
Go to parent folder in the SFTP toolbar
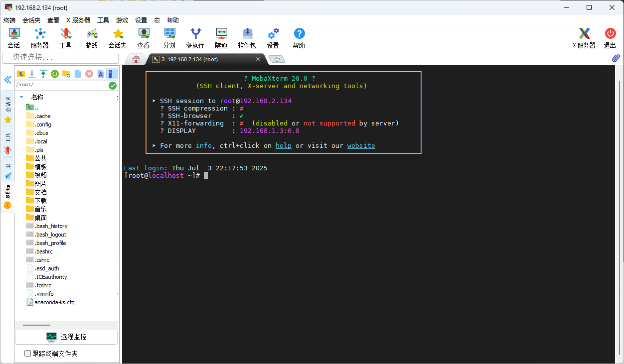click(20, 74)
